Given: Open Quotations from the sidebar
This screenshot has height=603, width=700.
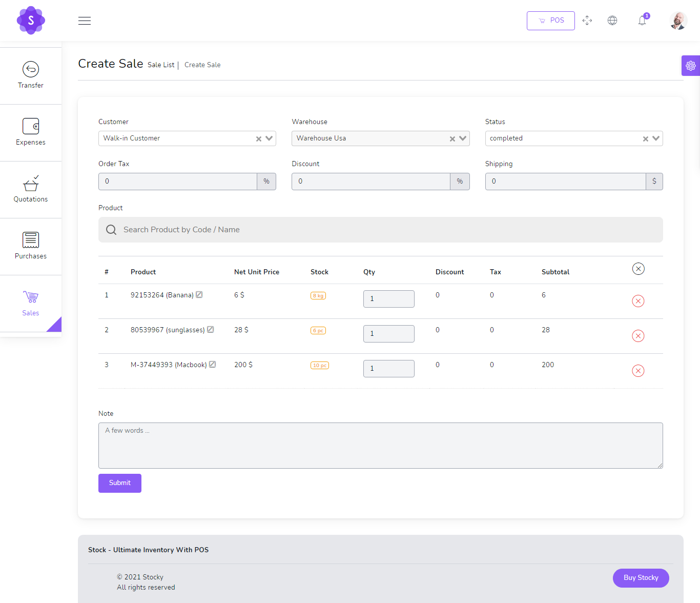Looking at the screenshot, I should tap(31, 189).
